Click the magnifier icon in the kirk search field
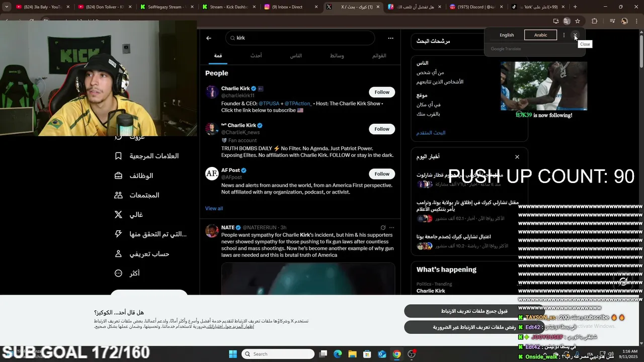Image resolution: width=644 pixels, height=362 pixels. pos(233,38)
